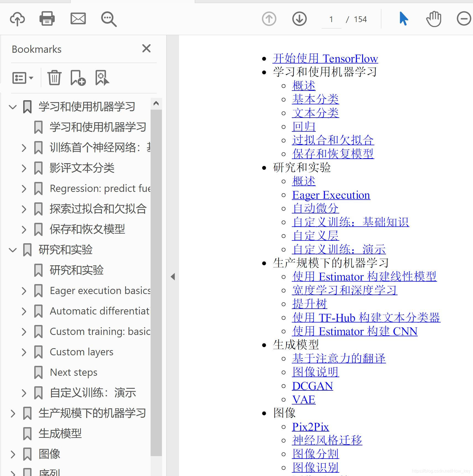Expand the 自定义训练：演示 bookmark
473x476 pixels.
pos(24,393)
